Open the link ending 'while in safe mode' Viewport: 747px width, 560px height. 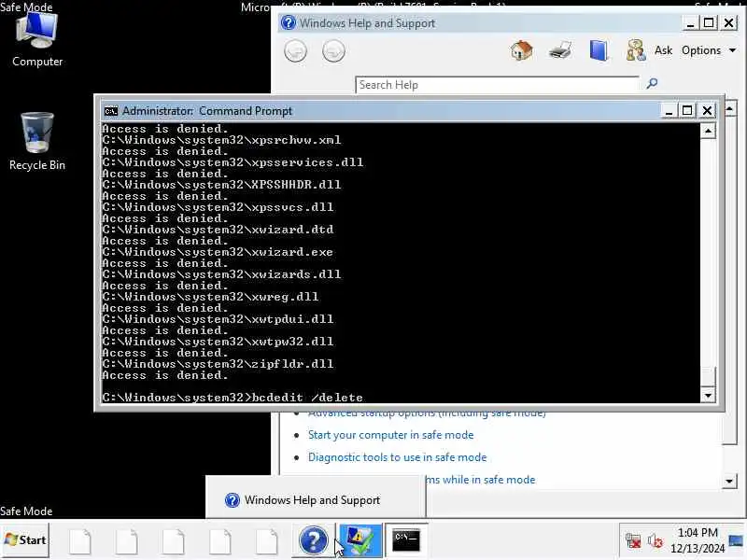[x=481, y=480]
